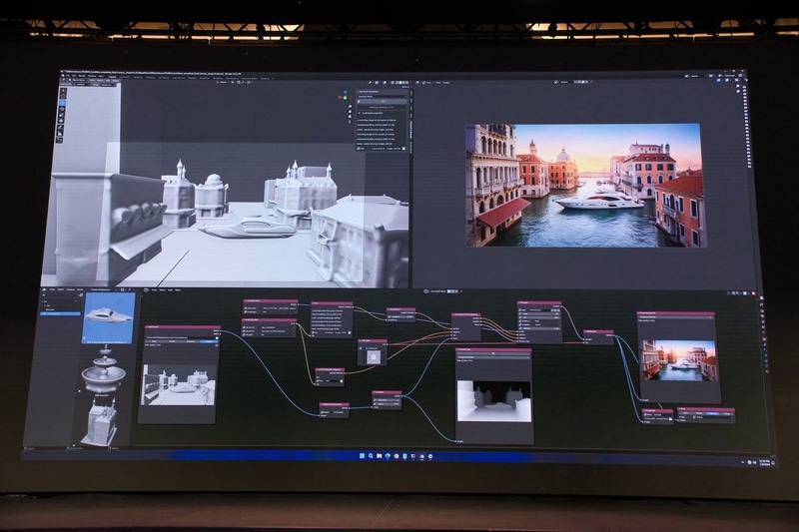The height and width of the screenshot is (532, 799).
Task: Click the taskbar clock
Action: tap(764, 462)
